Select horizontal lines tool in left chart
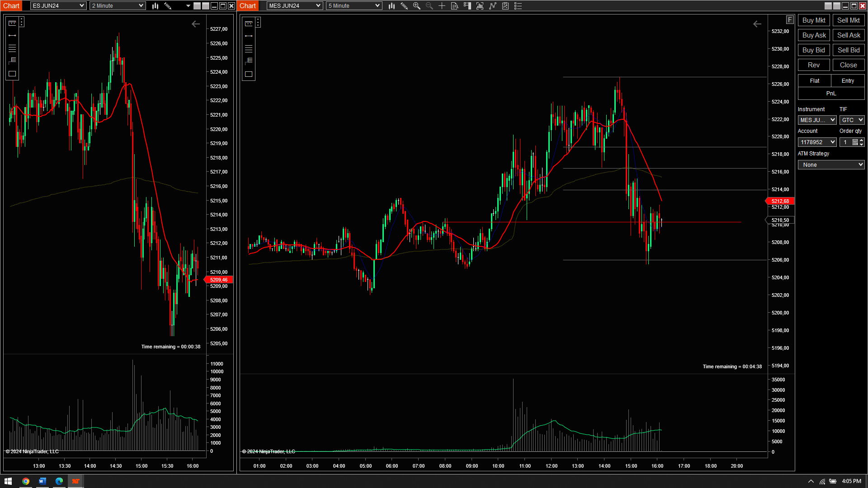Screen dimensions: 868x488 tap(12, 48)
